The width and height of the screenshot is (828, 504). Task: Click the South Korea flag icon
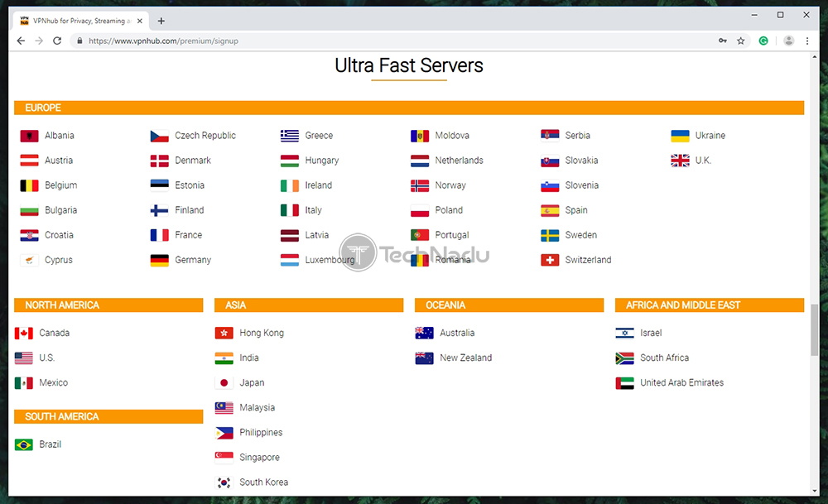pos(224,482)
